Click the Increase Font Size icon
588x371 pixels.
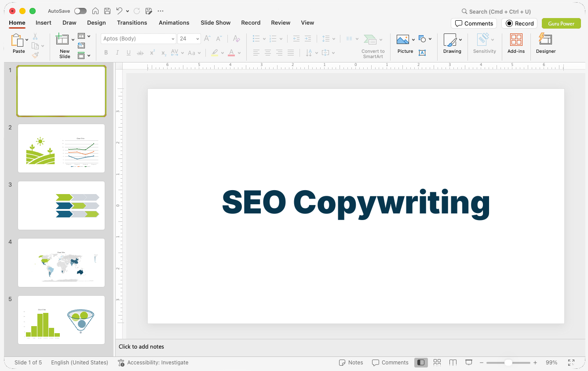click(x=207, y=39)
